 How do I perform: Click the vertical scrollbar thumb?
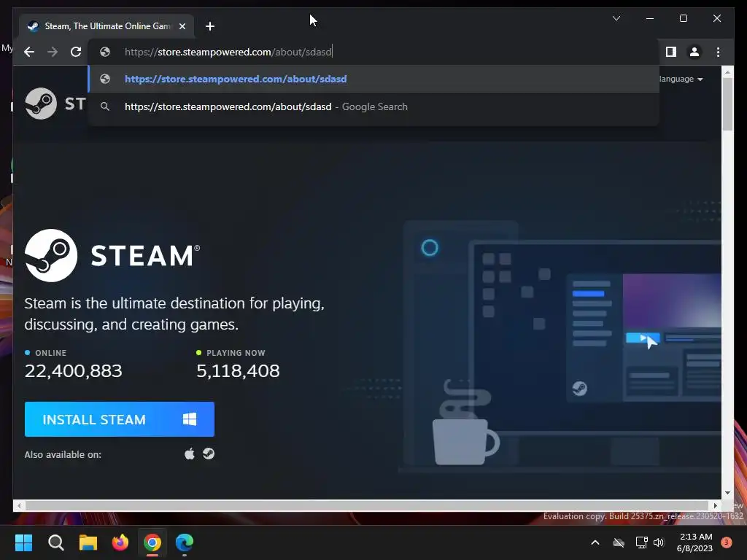(x=727, y=104)
